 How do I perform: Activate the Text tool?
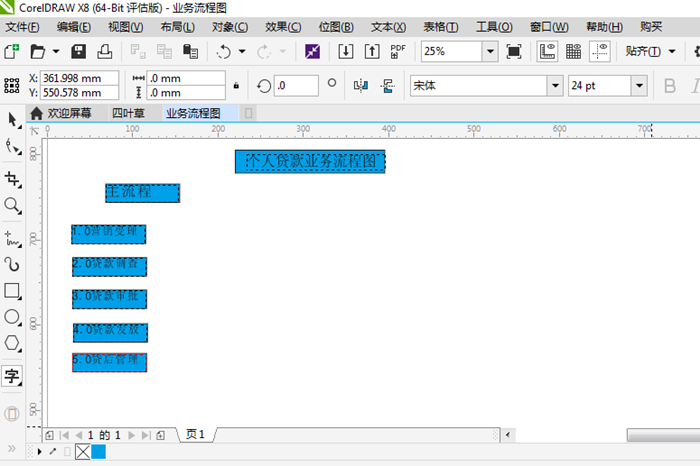pyautogui.click(x=12, y=376)
